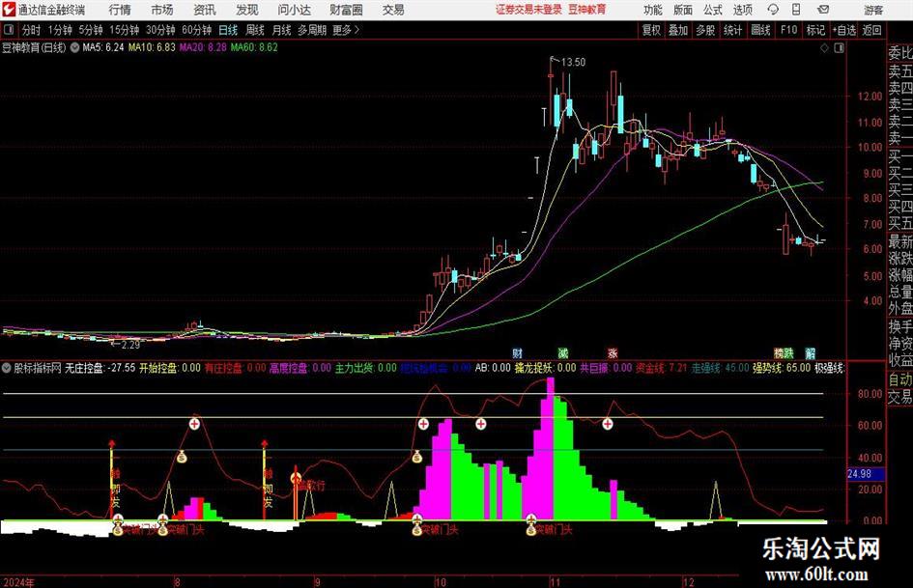Click the month 11 marker on time axis
This screenshot has width=913, height=588.
pos(555,581)
